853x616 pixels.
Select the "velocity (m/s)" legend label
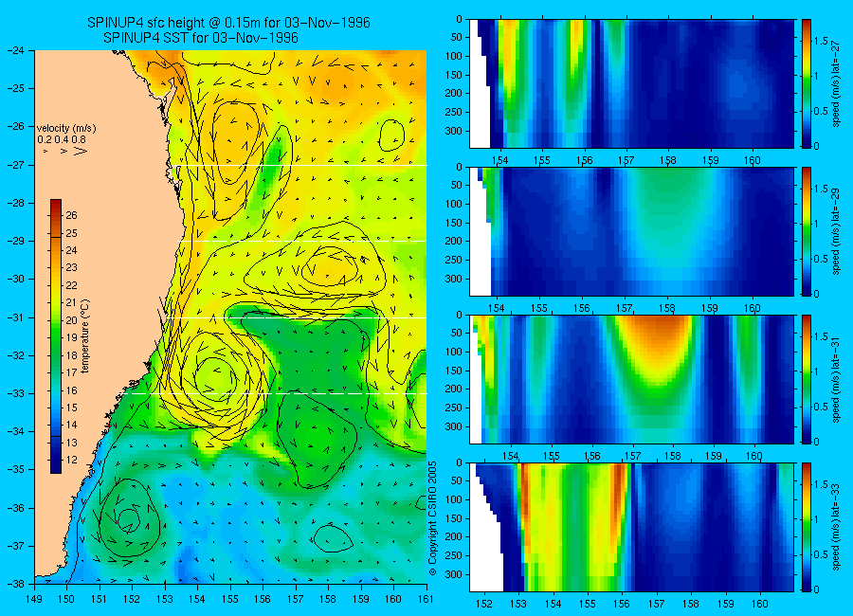click(x=66, y=129)
